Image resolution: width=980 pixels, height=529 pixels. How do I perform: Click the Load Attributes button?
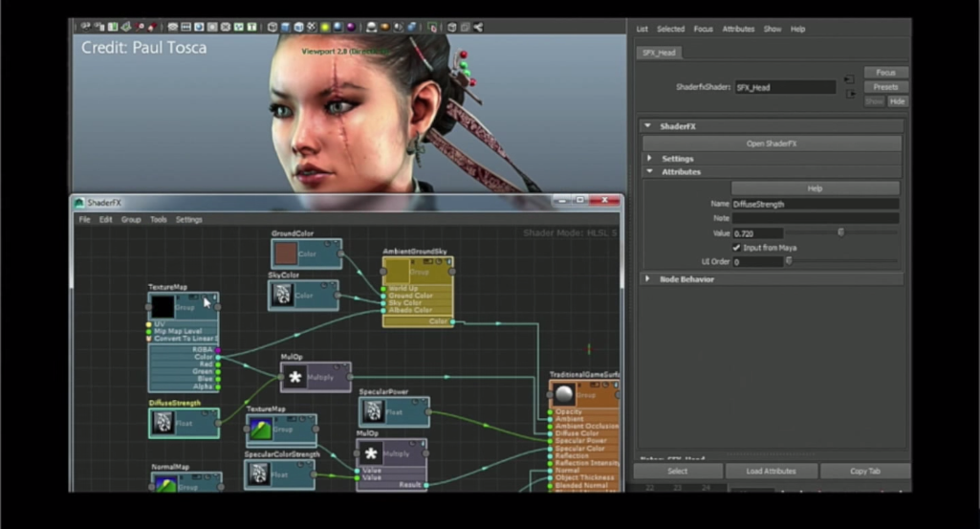pos(771,472)
